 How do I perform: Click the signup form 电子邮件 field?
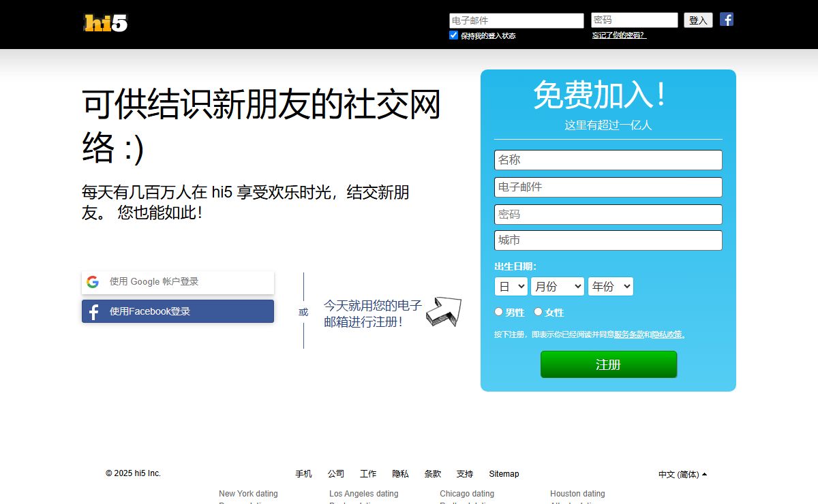click(608, 187)
